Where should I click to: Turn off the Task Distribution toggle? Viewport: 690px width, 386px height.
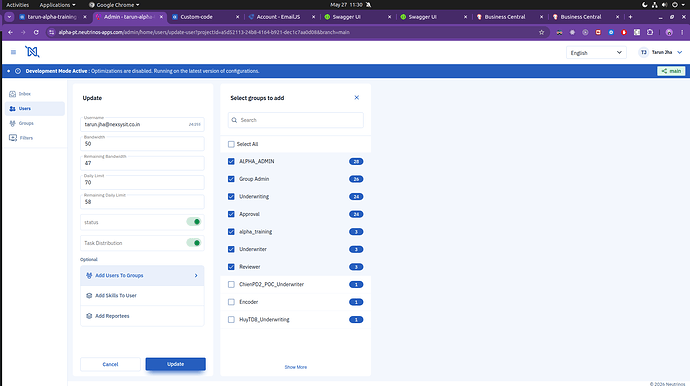pos(194,243)
